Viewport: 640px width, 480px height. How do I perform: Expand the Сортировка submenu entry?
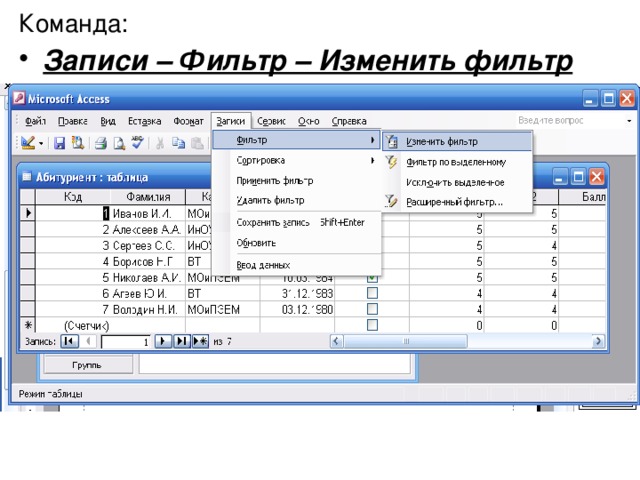297,160
